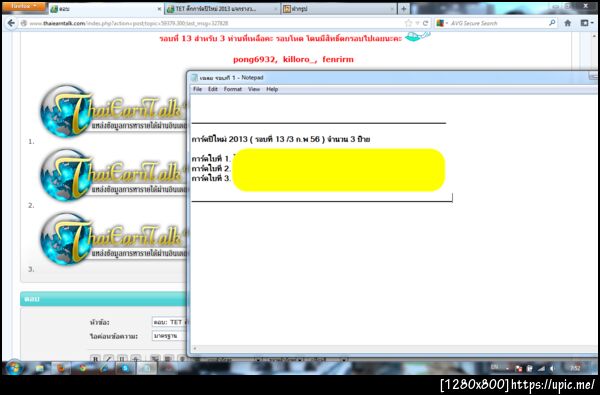Click the taskbar clock showing 7:52
Screen dimensions: 600x395
click(575, 368)
